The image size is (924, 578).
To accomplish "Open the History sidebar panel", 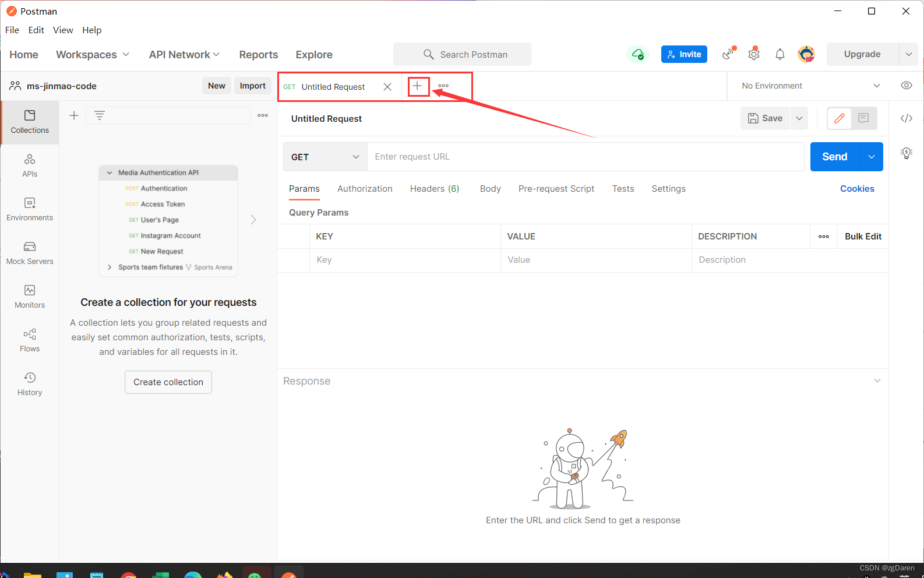I will tap(30, 385).
